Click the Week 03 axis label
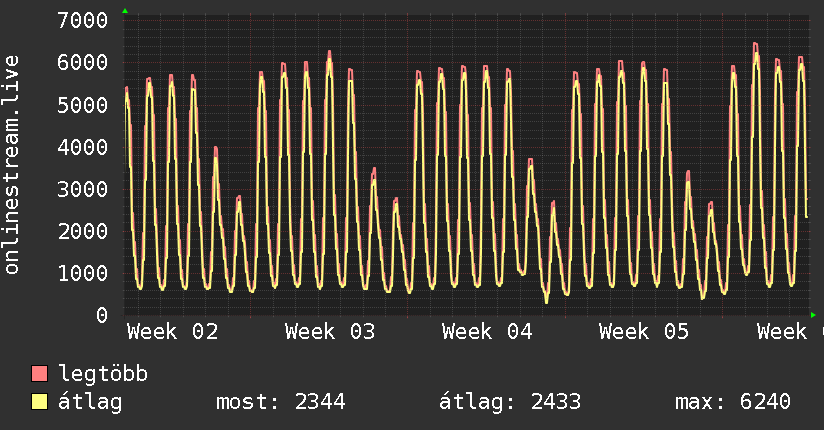The height and width of the screenshot is (430, 824). coord(330,332)
